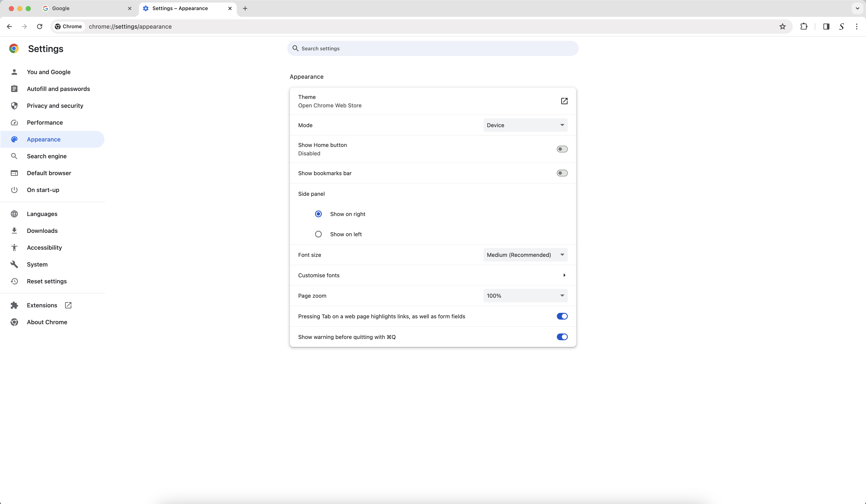Open the Chrome three-dot menu

(856, 27)
